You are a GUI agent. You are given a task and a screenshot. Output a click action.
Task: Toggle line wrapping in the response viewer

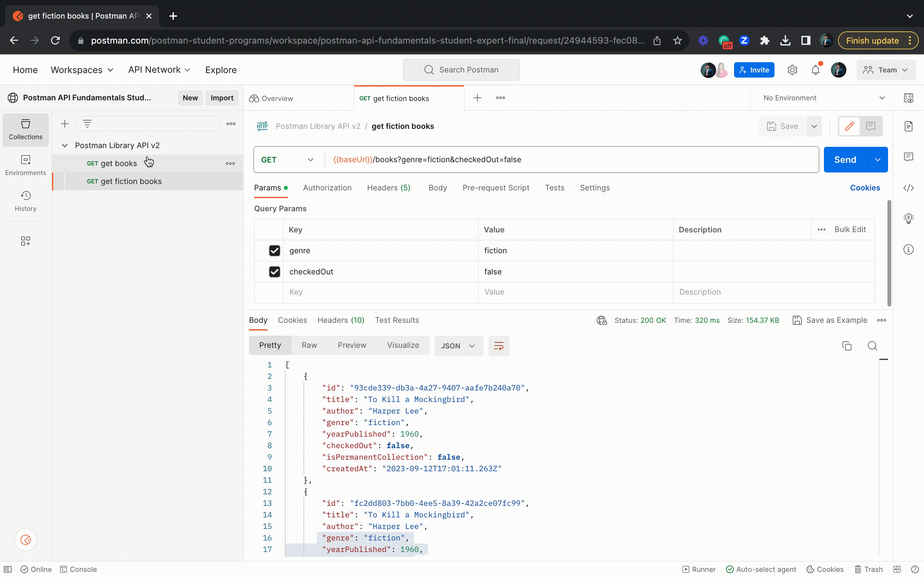coord(499,346)
